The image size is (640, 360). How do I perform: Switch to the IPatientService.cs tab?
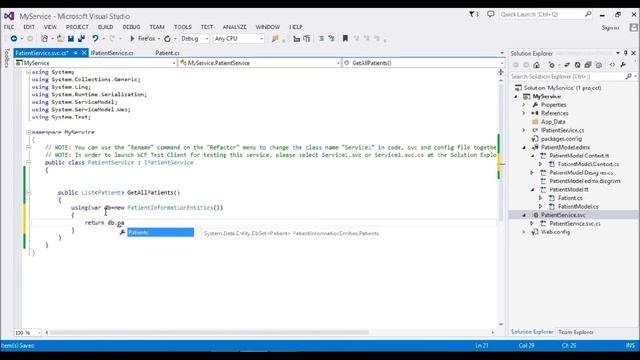click(x=112, y=53)
